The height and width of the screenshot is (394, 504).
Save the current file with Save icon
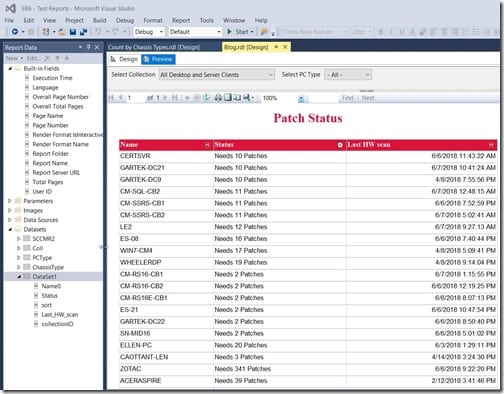[x=73, y=32]
